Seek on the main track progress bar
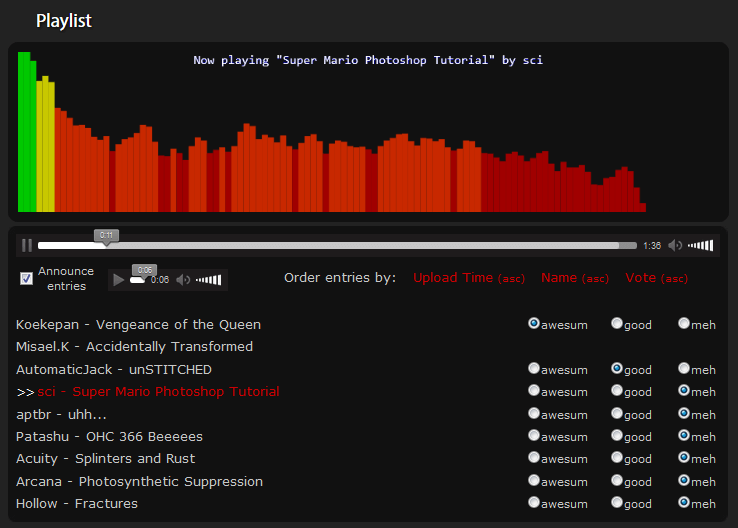 (337, 245)
